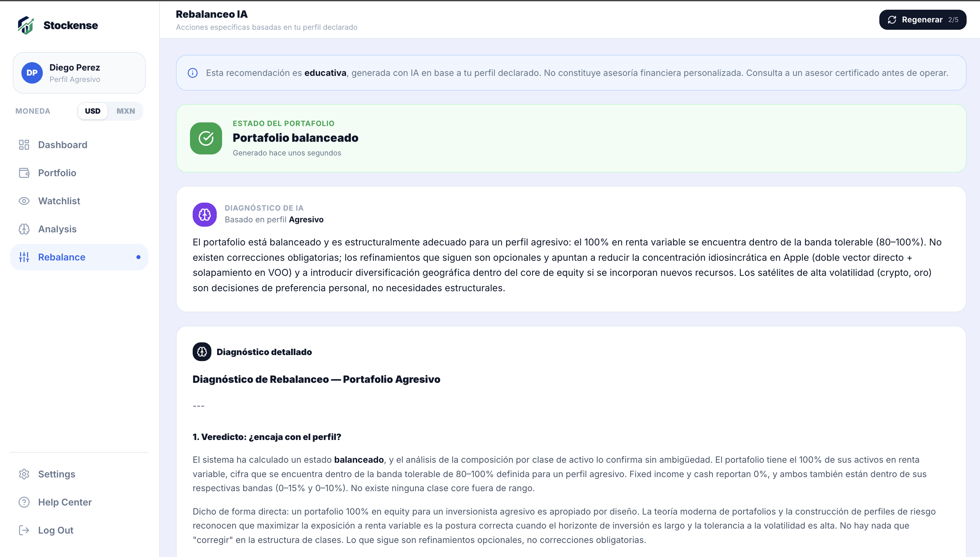Click the refresh icon in Regenerar button

coord(892,19)
